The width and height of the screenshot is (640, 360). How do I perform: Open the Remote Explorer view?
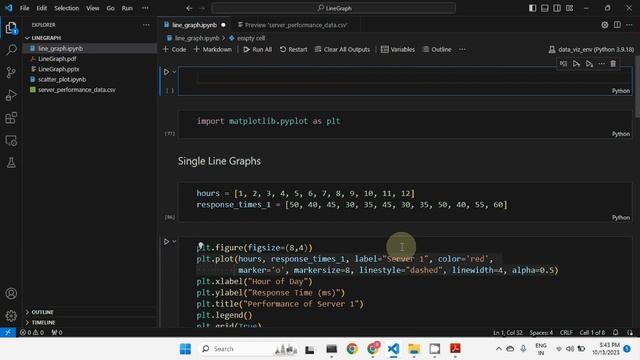point(11,141)
